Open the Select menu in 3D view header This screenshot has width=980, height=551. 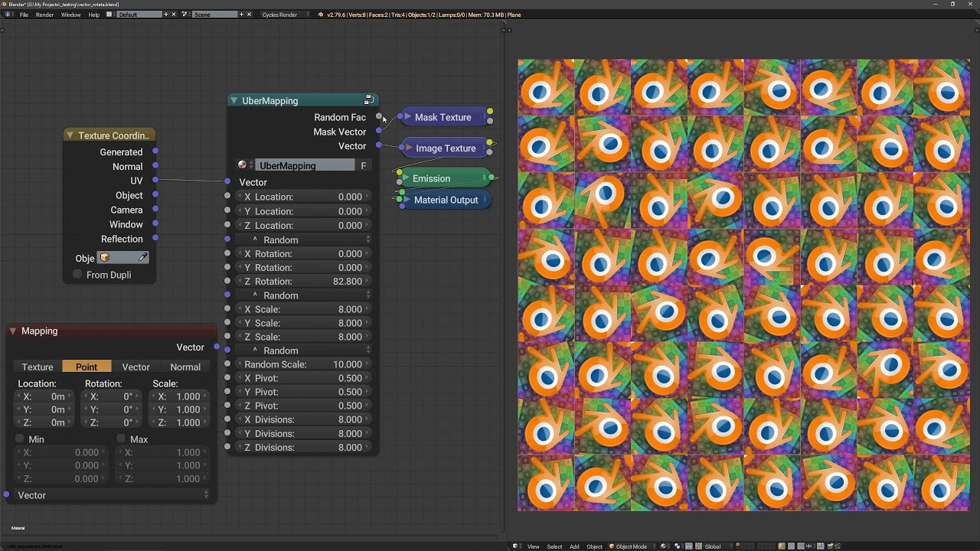(554, 546)
